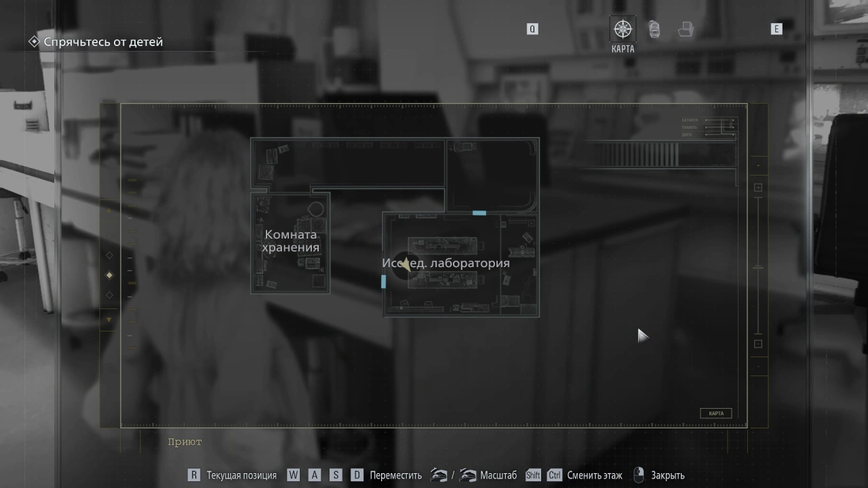
Task: Open the compass Map tab
Action: click(x=623, y=29)
